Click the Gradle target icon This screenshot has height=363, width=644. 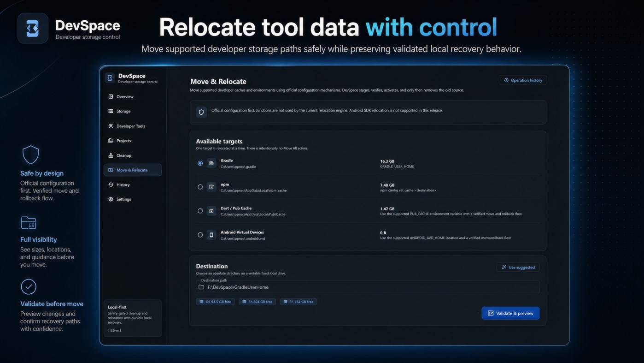click(211, 163)
